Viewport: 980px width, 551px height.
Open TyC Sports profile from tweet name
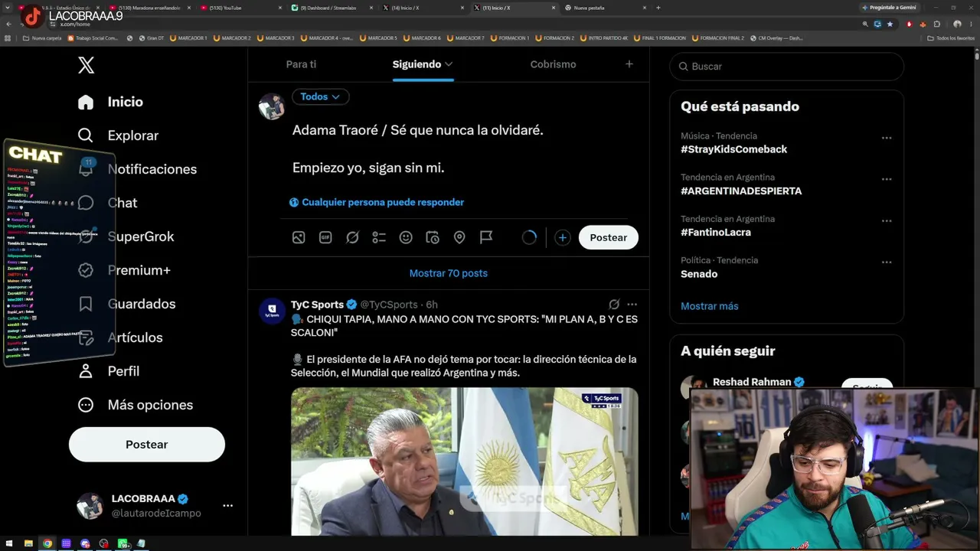click(317, 305)
